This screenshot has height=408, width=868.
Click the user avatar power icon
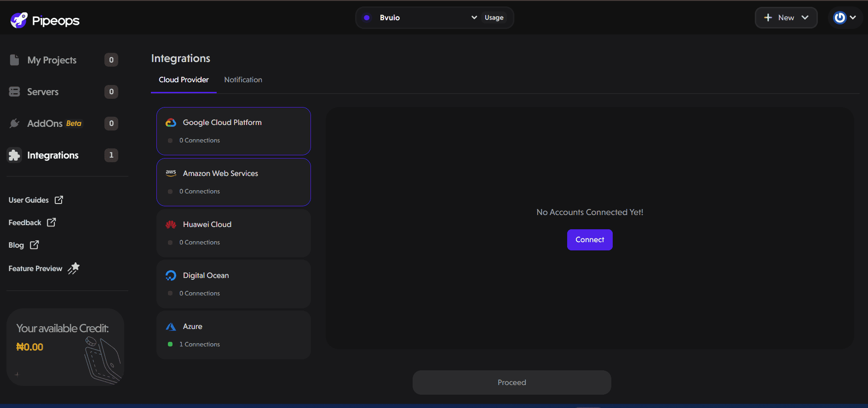pos(839,17)
